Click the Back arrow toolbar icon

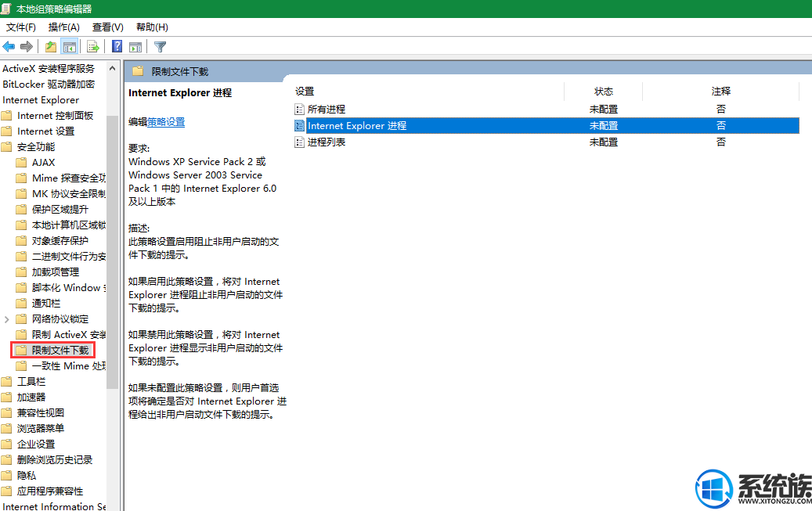[9, 47]
